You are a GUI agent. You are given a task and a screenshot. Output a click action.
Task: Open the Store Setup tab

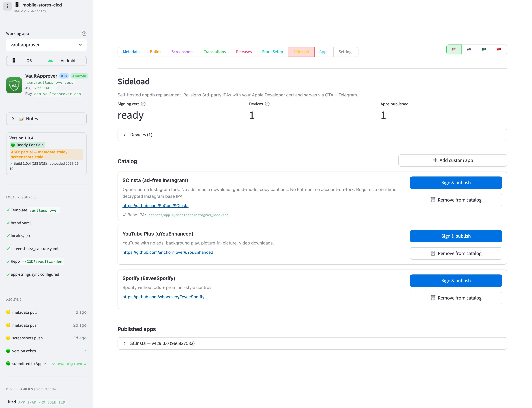point(272,52)
